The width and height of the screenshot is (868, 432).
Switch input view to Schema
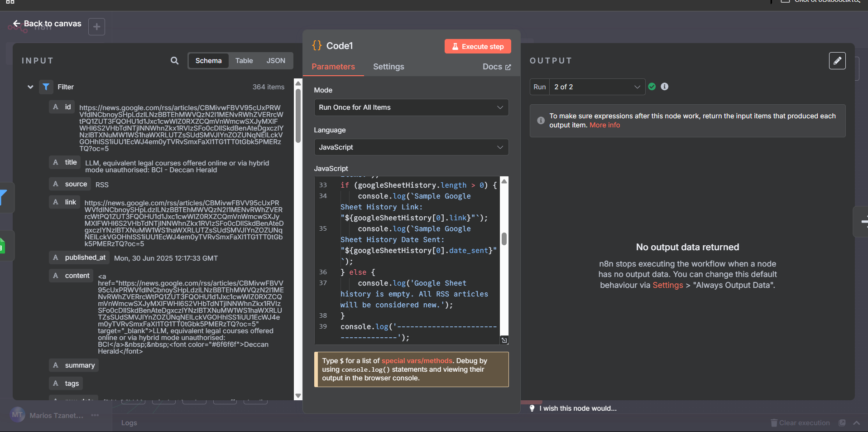(208, 61)
